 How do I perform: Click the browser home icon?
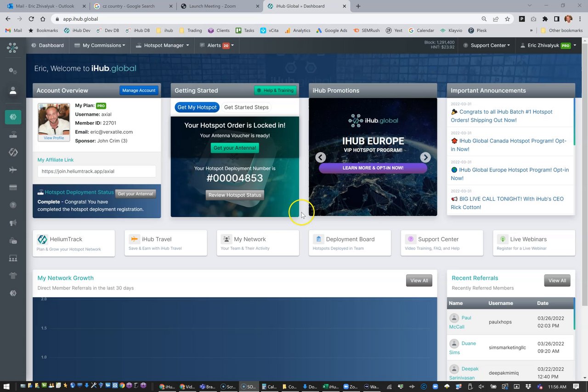[43, 19]
